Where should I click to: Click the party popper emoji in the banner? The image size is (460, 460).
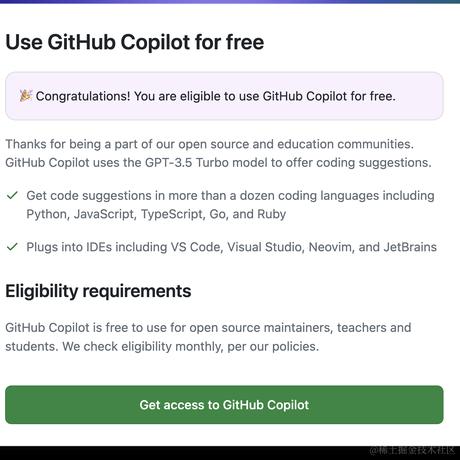pos(26,96)
